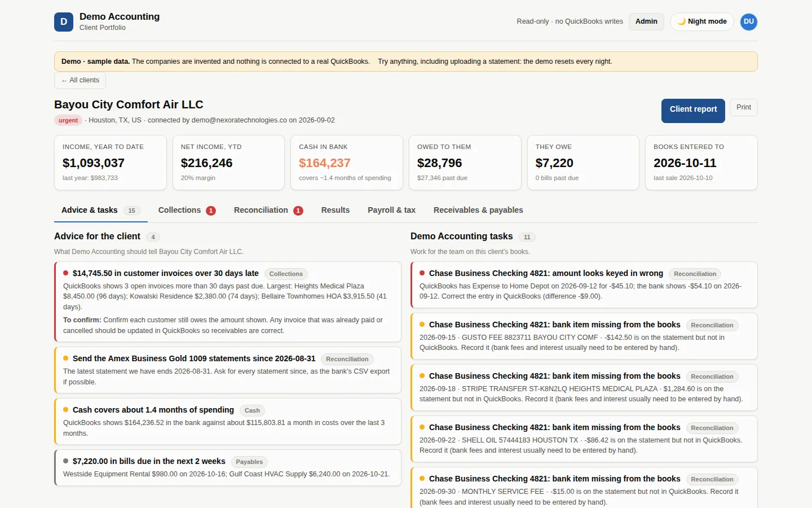Image resolution: width=812 pixels, height=508 pixels.
Task: Click Reconciliation tag on keyed in wrong task
Action: coord(695,274)
